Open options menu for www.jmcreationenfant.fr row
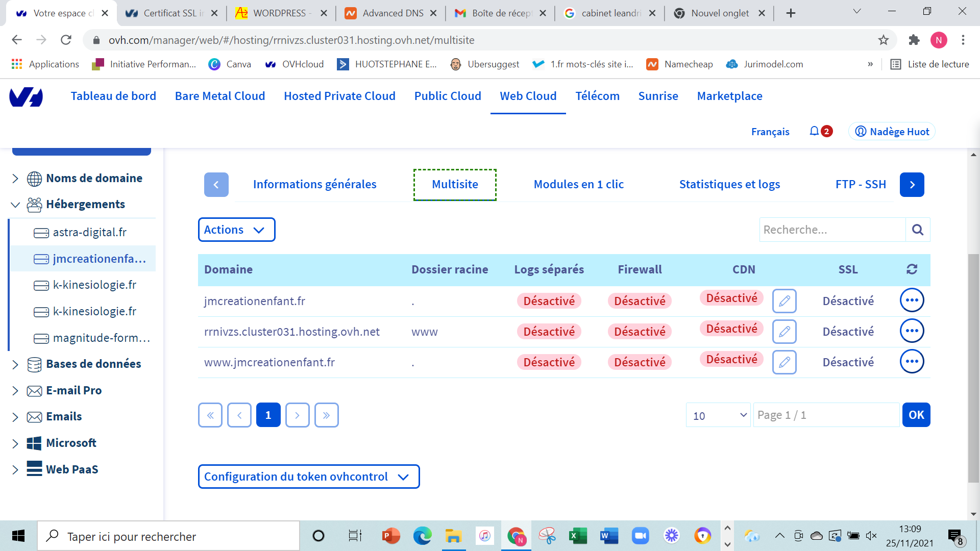Image resolution: width=980 pixels, height=551 pixels. [x=912, y=362]
